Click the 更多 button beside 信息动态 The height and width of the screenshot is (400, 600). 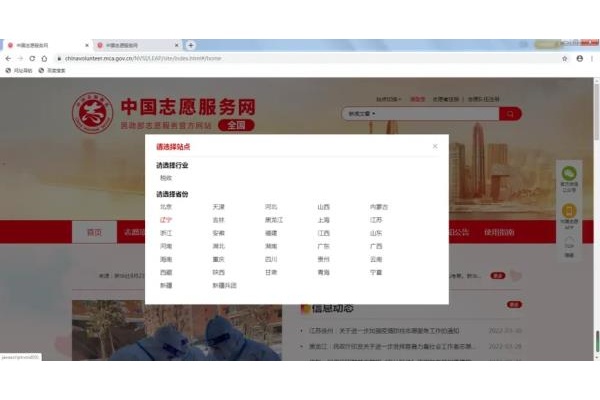[x=514, y=305]
